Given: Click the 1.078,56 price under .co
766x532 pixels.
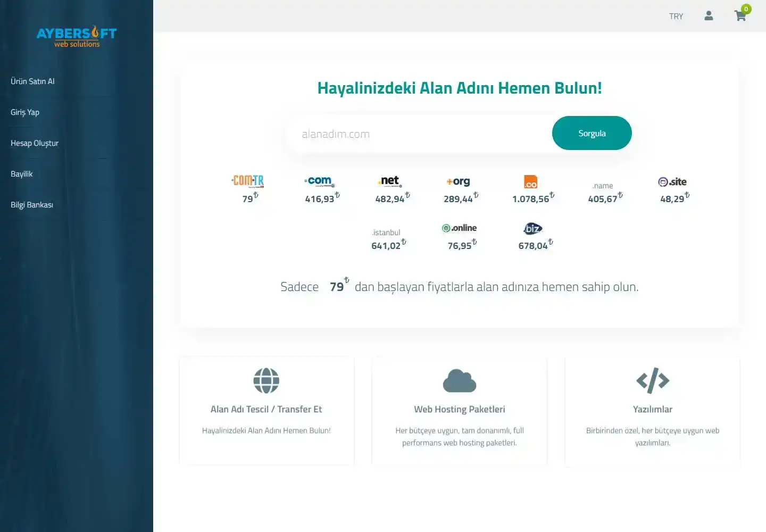Looking at the screenshot, I should coord(534,198).
